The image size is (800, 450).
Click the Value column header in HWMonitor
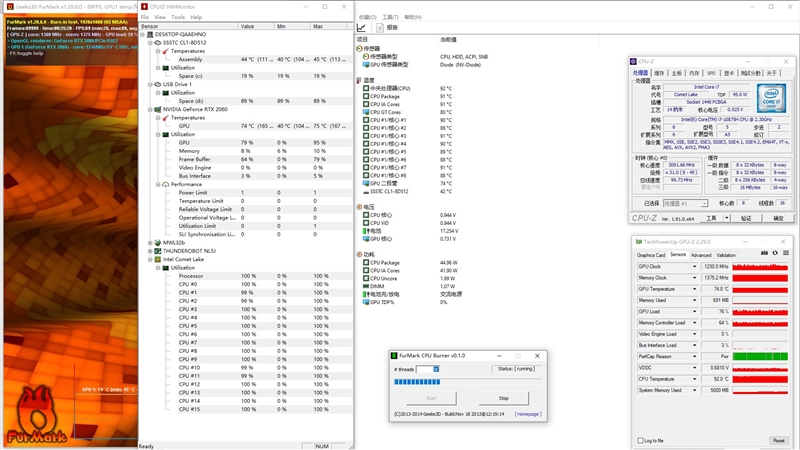256,26
